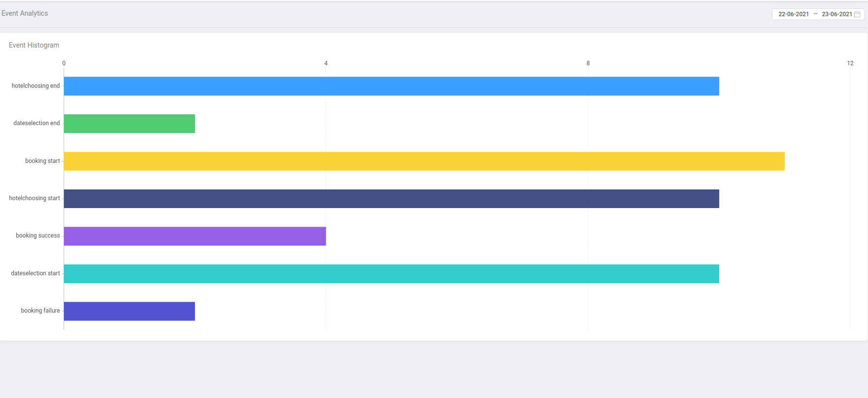Image resolution: width=868 pixels, height=398 pixels.
Task: Click the end date 23-06-2021 field
Action: 837,14
